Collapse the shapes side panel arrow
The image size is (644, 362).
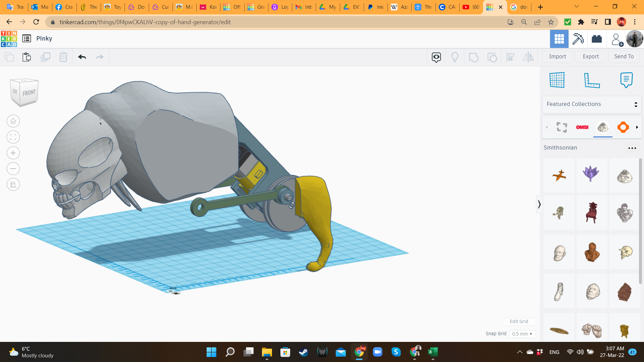[539, 204]
